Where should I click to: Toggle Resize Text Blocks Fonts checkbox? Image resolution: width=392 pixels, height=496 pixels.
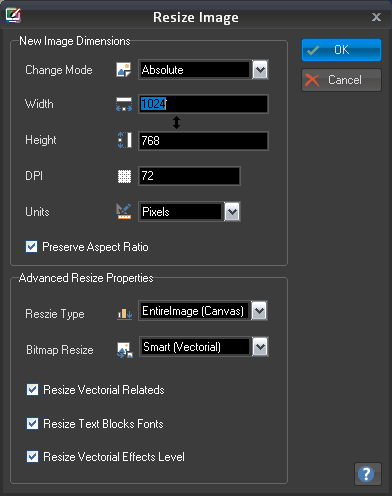32,424
